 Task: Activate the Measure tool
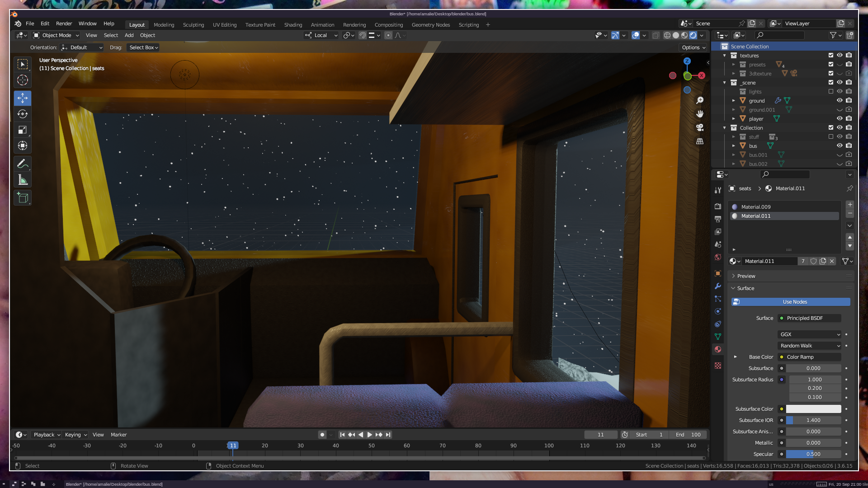[23, 180]
